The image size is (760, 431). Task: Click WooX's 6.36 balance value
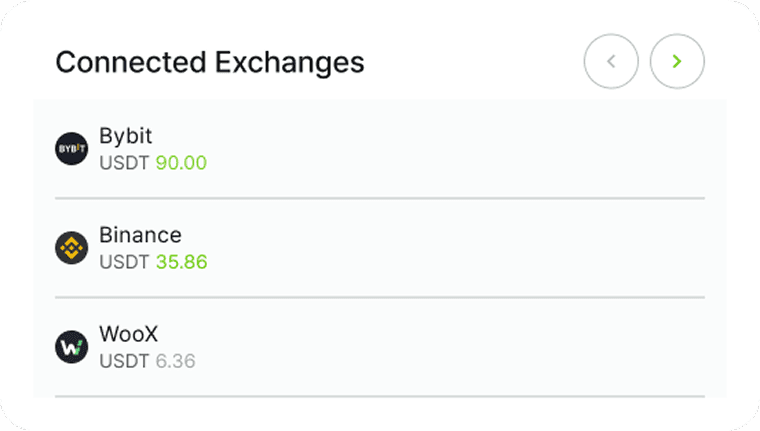(x=175, y=361)
